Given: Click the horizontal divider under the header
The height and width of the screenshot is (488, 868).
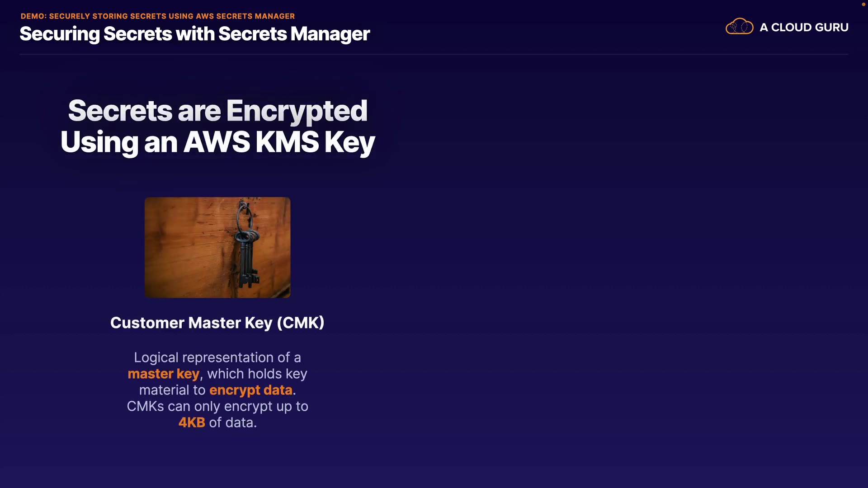Looking at the screenshot, I should 433,54.
